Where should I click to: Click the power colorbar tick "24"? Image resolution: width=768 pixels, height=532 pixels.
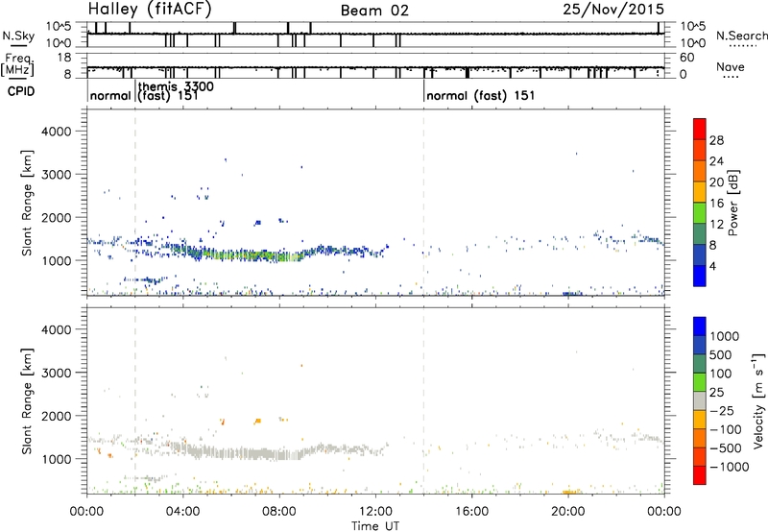(x=716, y=161)
